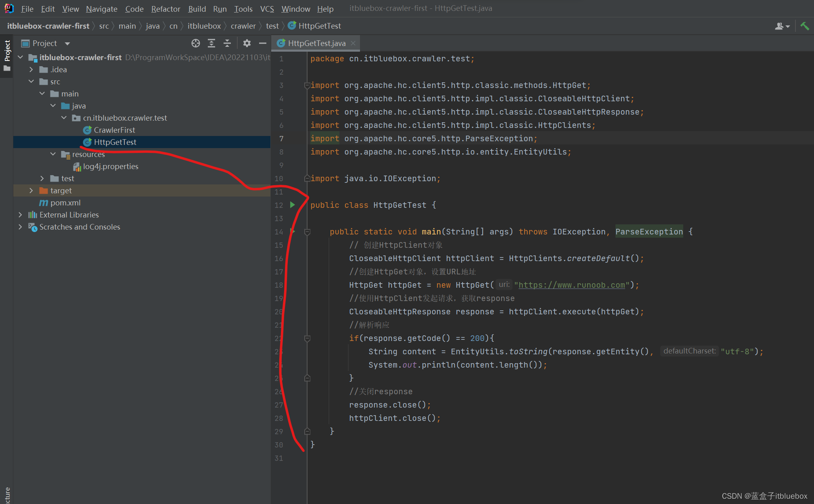This screenshot has height=504, width=814.
Task: Click the Collapse All icon in Project panel
Action: point(227,43)
